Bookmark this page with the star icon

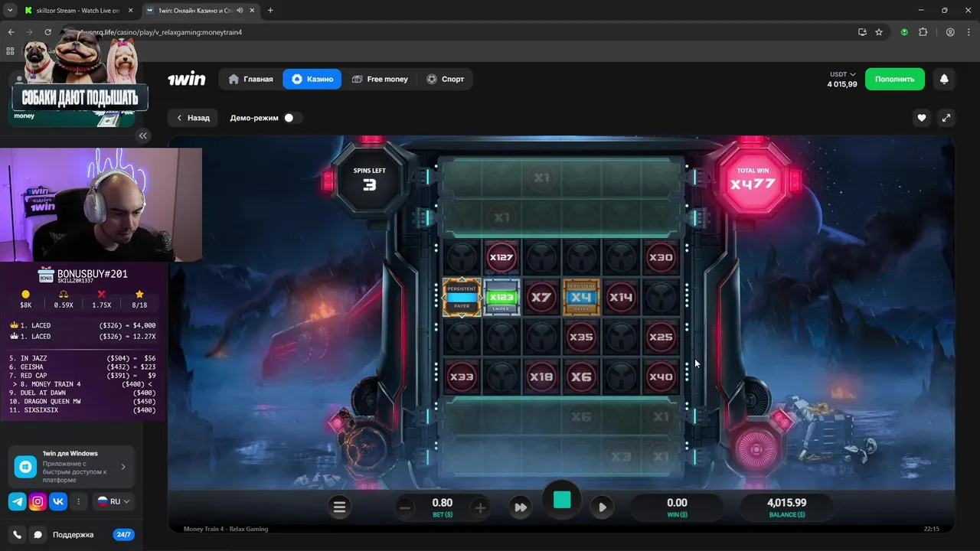coord(879,32)
